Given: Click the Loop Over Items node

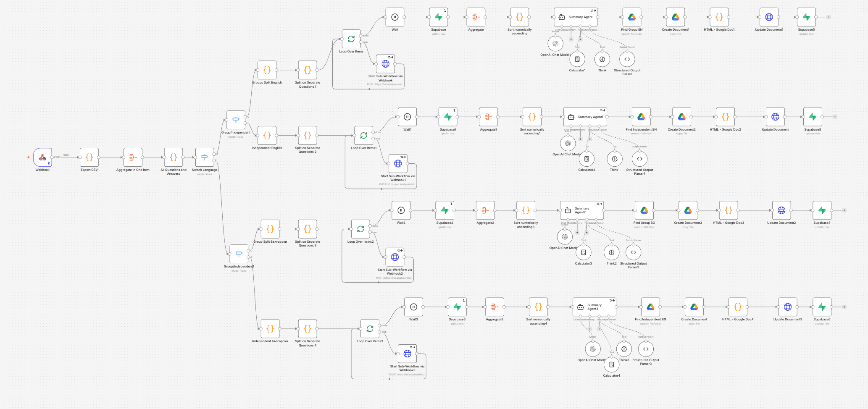Looking at the screenshot, I should point(351,39).
